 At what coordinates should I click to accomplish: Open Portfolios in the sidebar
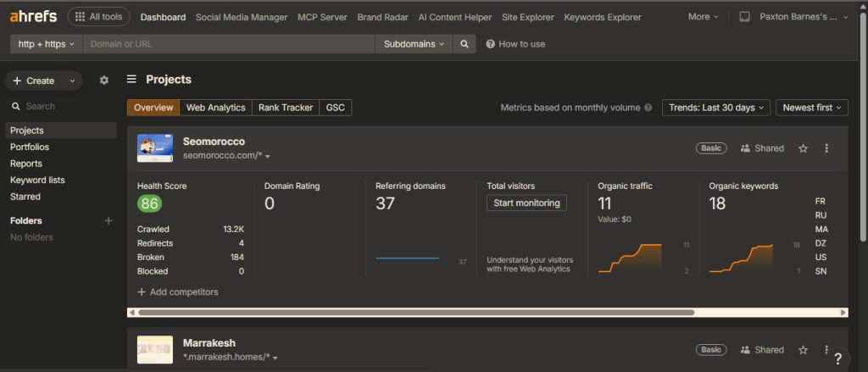[x=30, y=147]
